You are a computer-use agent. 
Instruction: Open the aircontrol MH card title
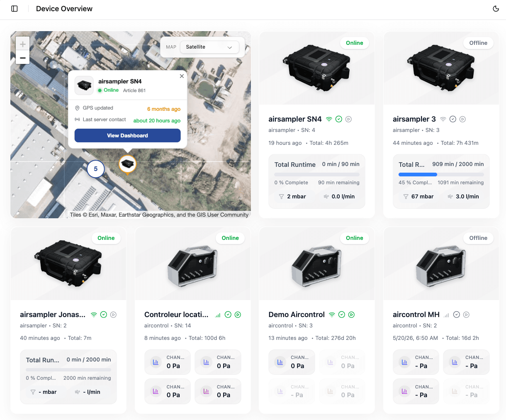tap(416, 315)
